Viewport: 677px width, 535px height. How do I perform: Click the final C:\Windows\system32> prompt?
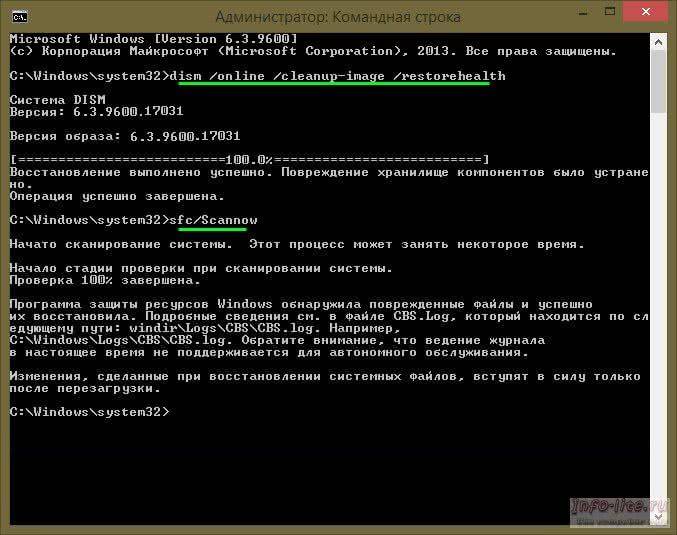tap(90, 412)
